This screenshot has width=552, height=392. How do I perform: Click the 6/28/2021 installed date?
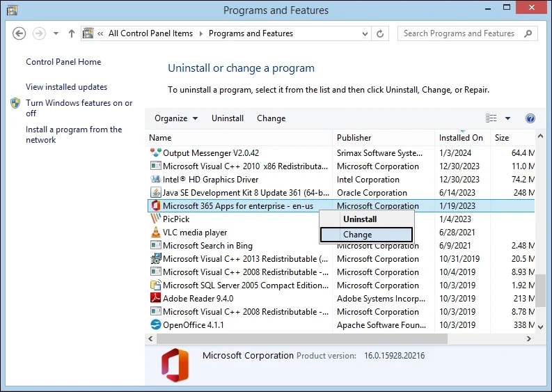click(457, 233)
